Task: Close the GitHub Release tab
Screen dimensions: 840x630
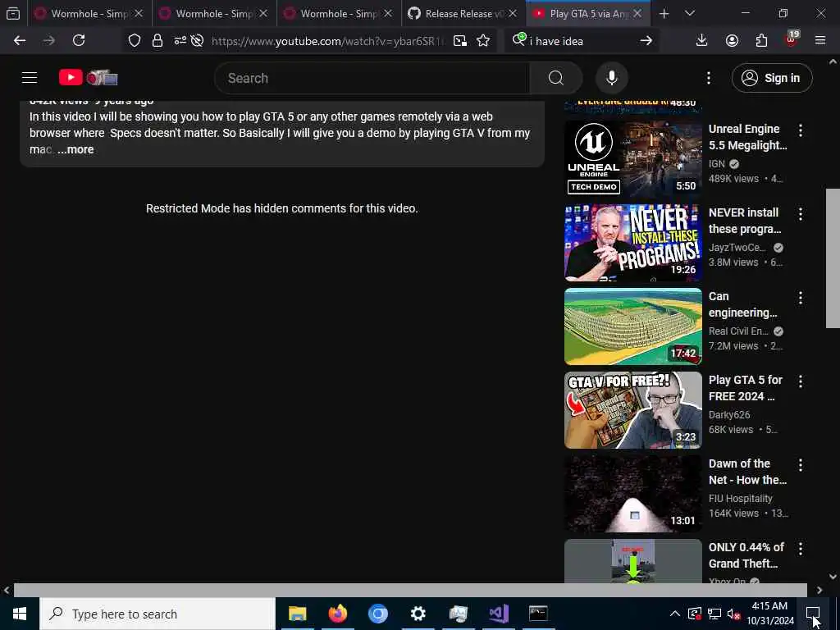Action: [513, 13]
